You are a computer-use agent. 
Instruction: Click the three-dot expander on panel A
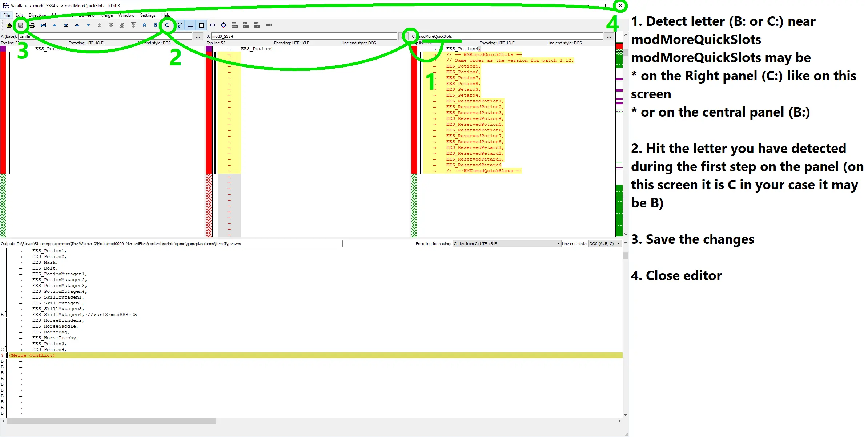pos(197,36)
